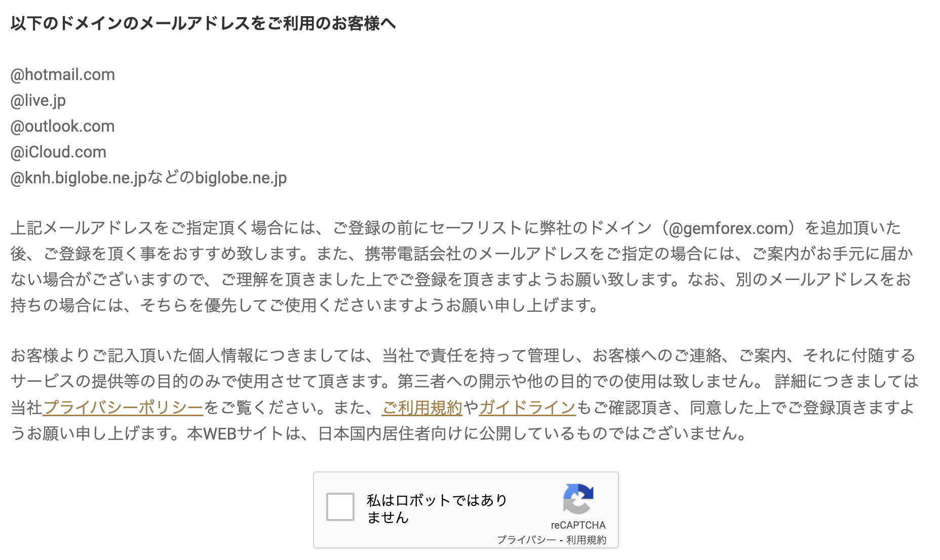Click the @iCloud.com domain text

(58, 152)
